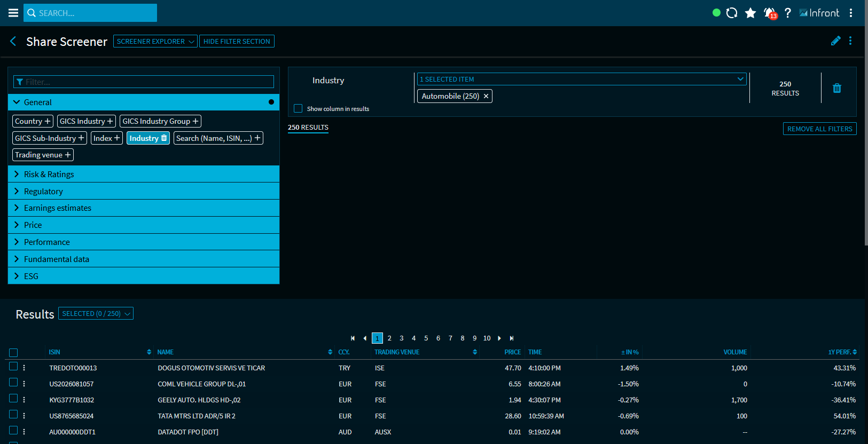Click the refresh sync icon in header
The width and height of the screenshot is (868, 444).
click(732, 13)
